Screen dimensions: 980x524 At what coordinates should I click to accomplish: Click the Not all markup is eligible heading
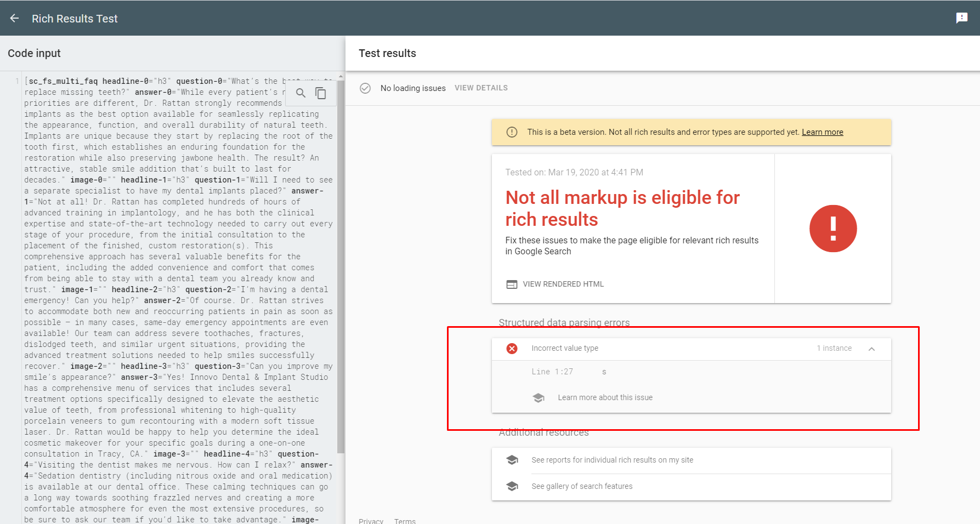[x=622, y=208]
